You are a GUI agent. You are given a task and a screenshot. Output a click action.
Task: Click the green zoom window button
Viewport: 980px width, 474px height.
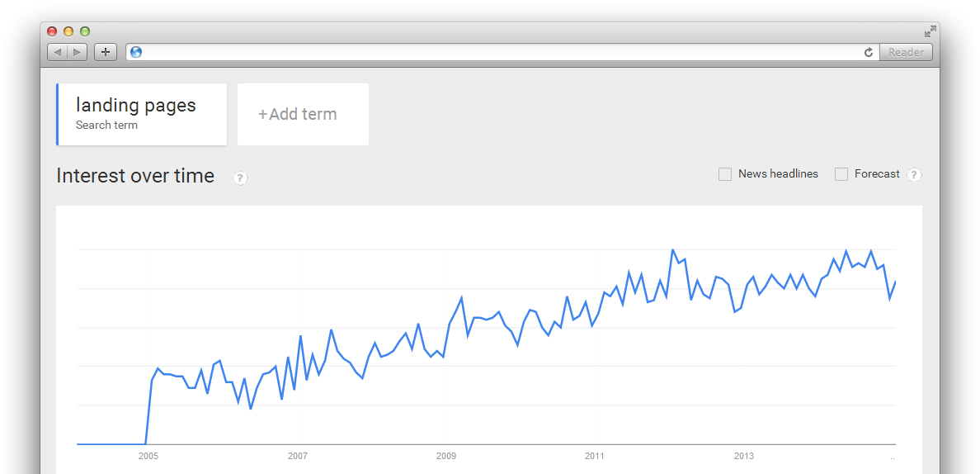pos(85,31)
